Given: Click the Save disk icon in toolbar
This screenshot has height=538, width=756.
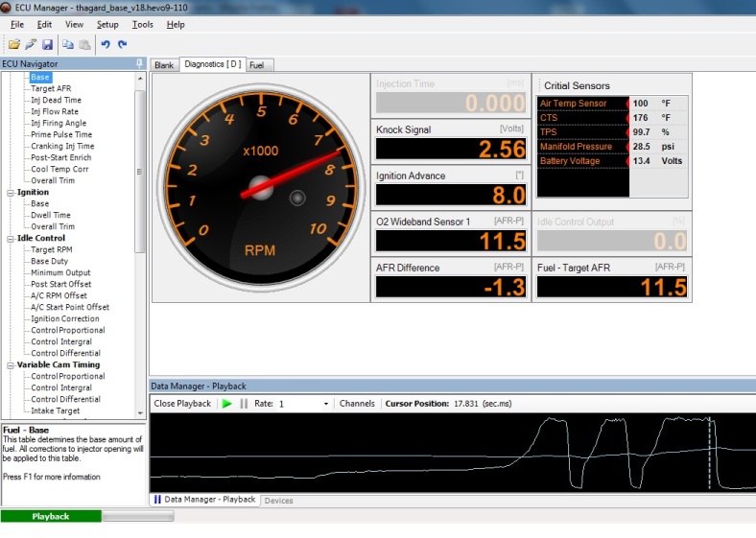Looking at the screenshot, I should [47, 44].
